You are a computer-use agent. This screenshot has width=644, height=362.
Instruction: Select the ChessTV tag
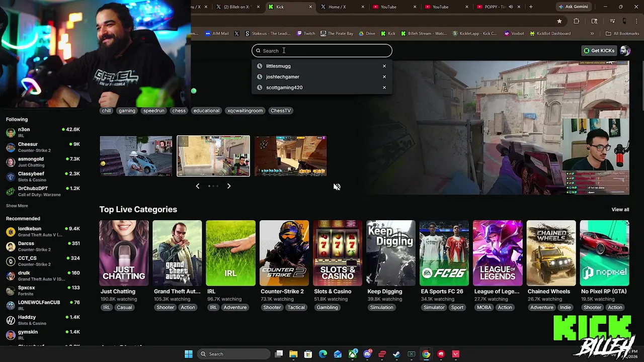[280, 111]
